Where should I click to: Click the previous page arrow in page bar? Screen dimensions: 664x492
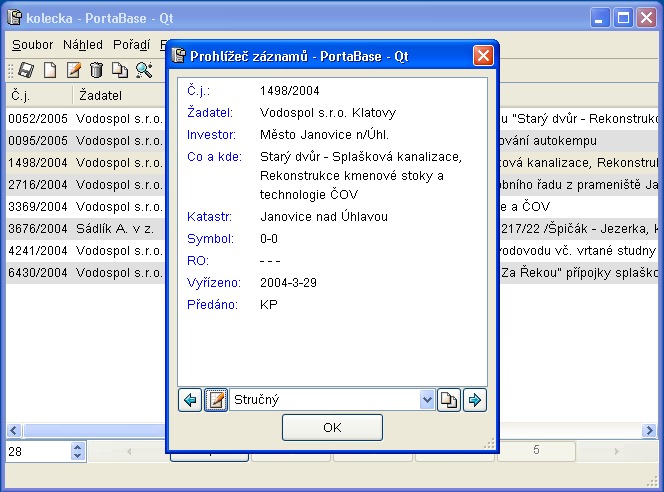(129, 451)
